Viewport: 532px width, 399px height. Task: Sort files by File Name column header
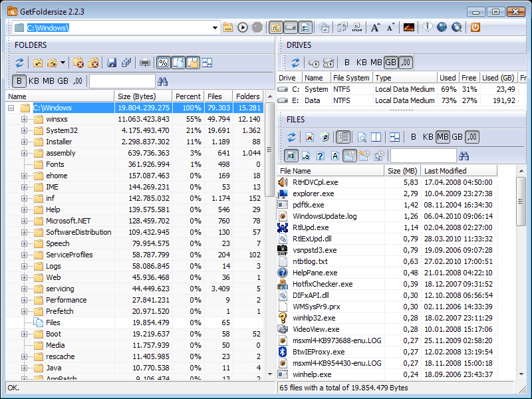tap(331, 171)
